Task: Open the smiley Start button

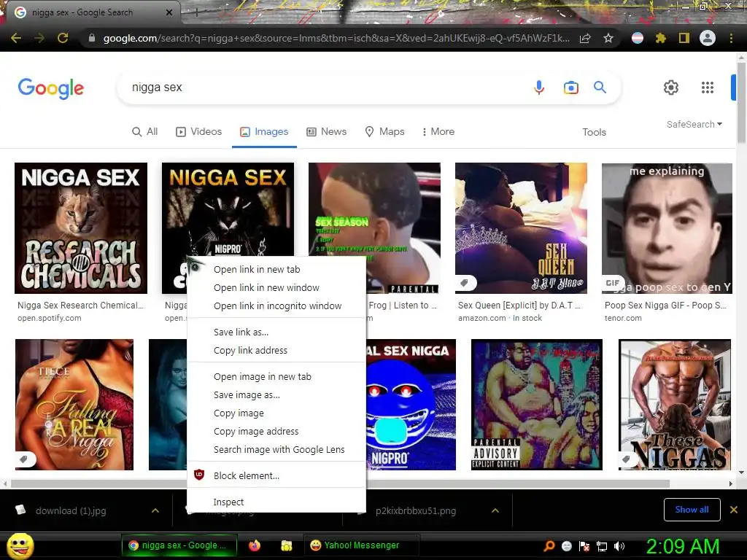Action: tap(20, 546)
